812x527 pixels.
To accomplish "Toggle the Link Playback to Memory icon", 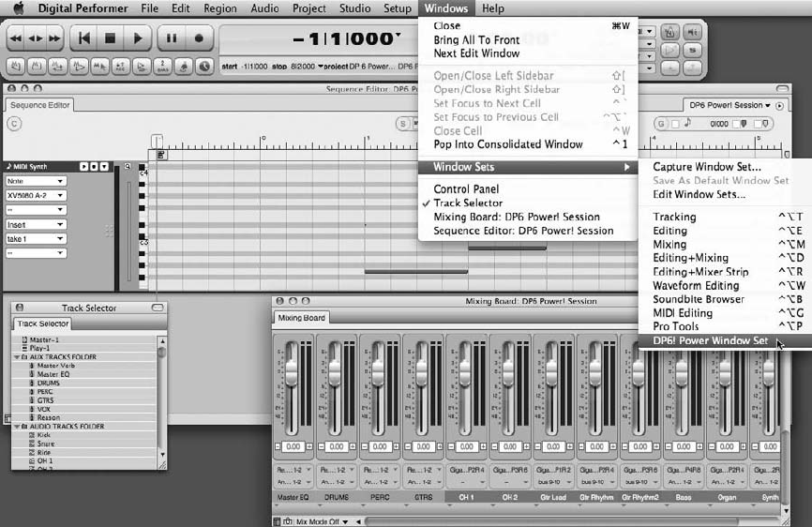I will coord(78,67).
